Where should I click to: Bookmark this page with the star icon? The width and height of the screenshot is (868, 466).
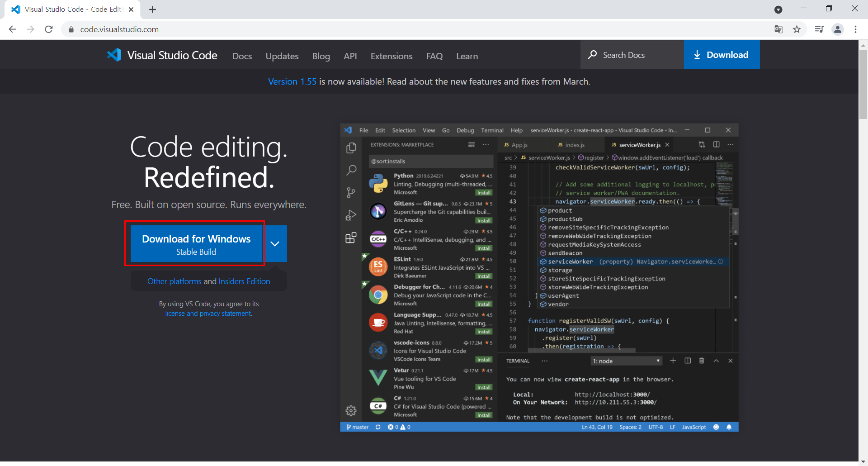point(797,29)
